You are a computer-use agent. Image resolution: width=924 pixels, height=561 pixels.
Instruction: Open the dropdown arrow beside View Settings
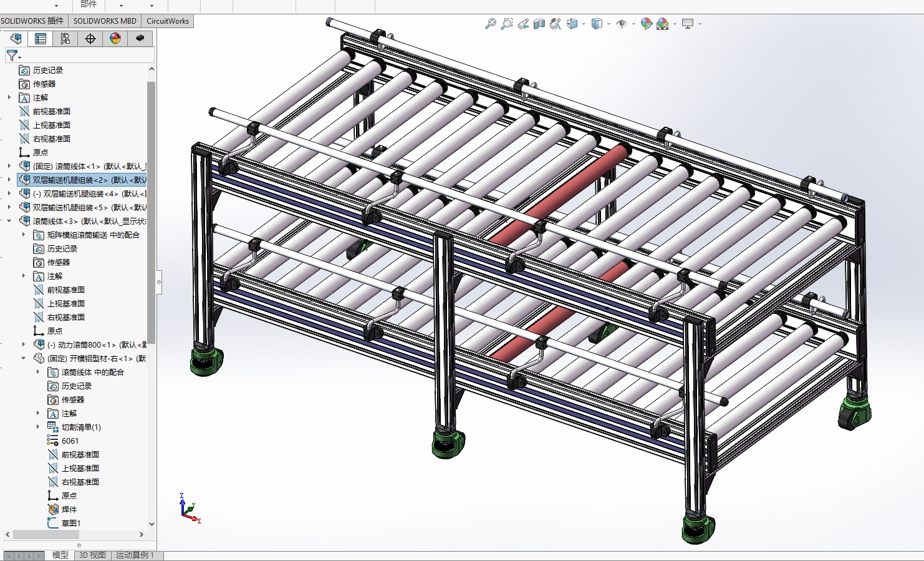tap(700, 24)
